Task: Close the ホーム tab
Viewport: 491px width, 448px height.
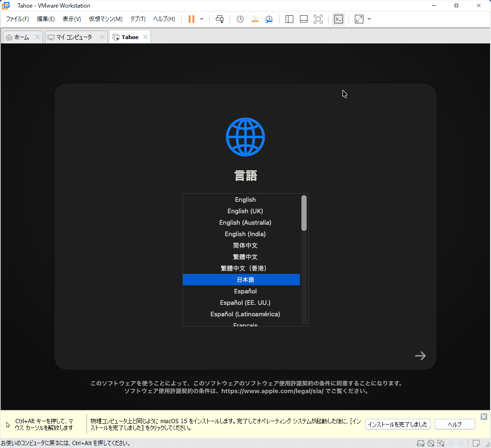Action: (x=38, y=37)
